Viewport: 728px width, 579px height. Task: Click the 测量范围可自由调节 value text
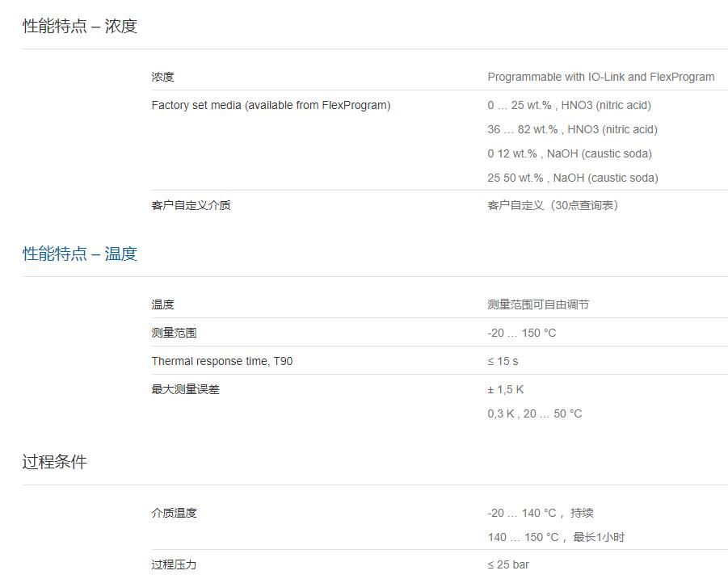(x=538, y=304)
